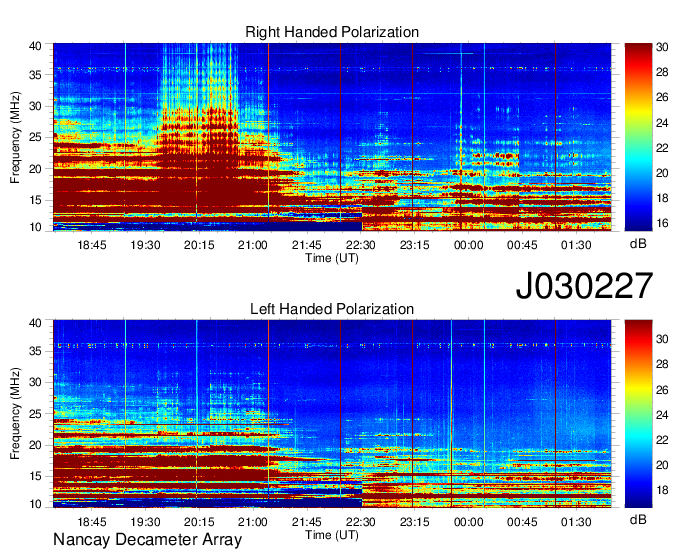
Task: Click the 20:15 tick on upper plot
Action: point(199,245)
